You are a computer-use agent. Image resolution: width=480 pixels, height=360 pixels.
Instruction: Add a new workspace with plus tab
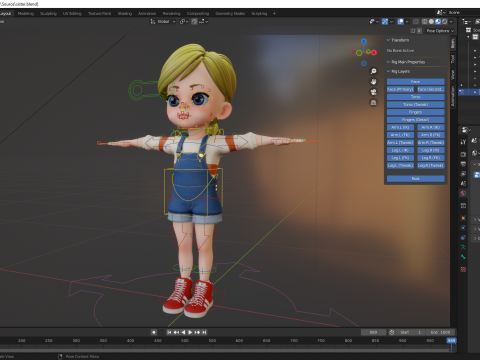[x=274, y=13]
